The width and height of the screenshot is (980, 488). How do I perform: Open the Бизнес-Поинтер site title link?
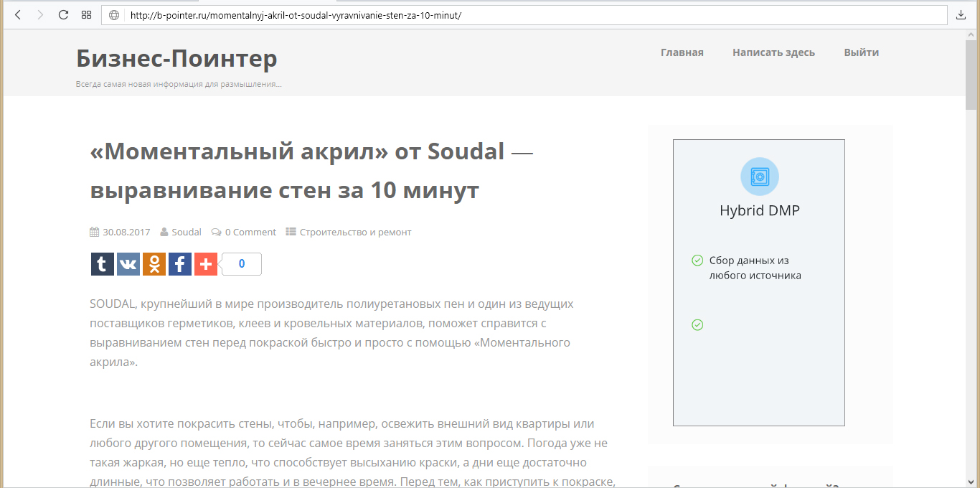(x=176, y=58)
